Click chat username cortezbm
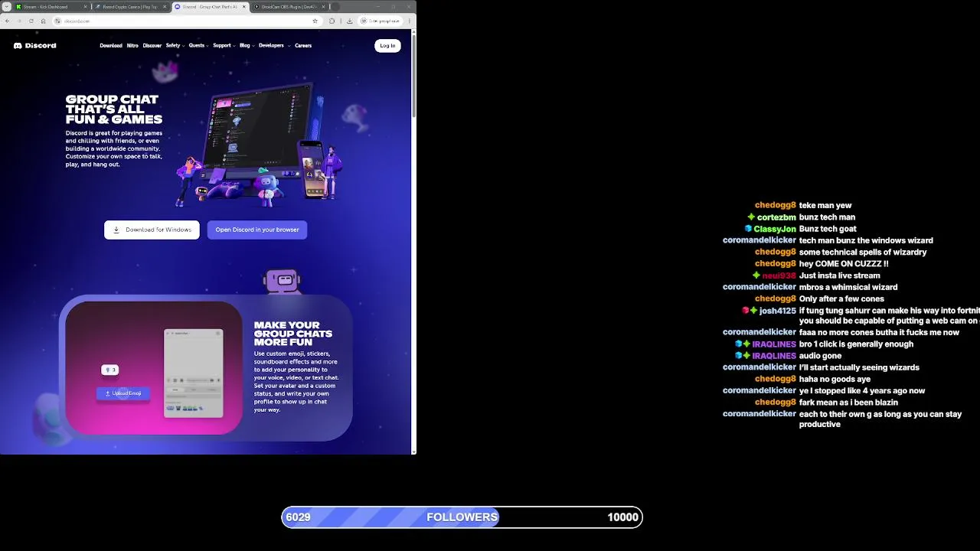Viewport: 980px width, 551px height. (776, 217)
